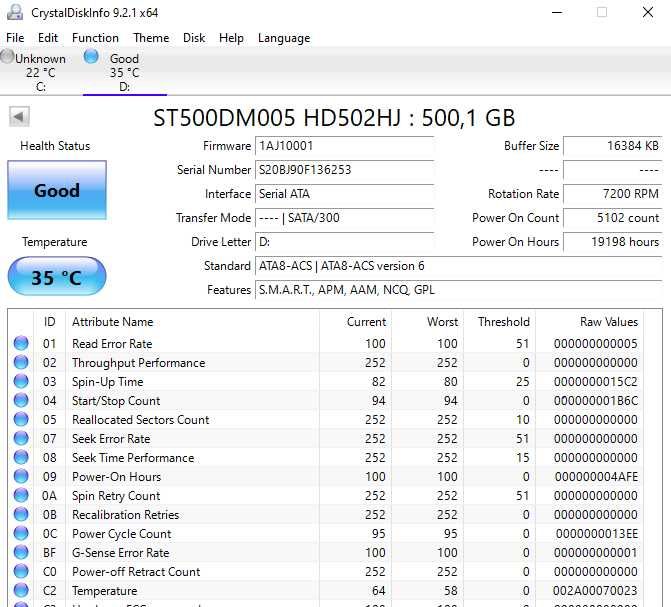Open the Edit menu
Viewport: 671px width, 607px height.
click(x=48, y=38)
